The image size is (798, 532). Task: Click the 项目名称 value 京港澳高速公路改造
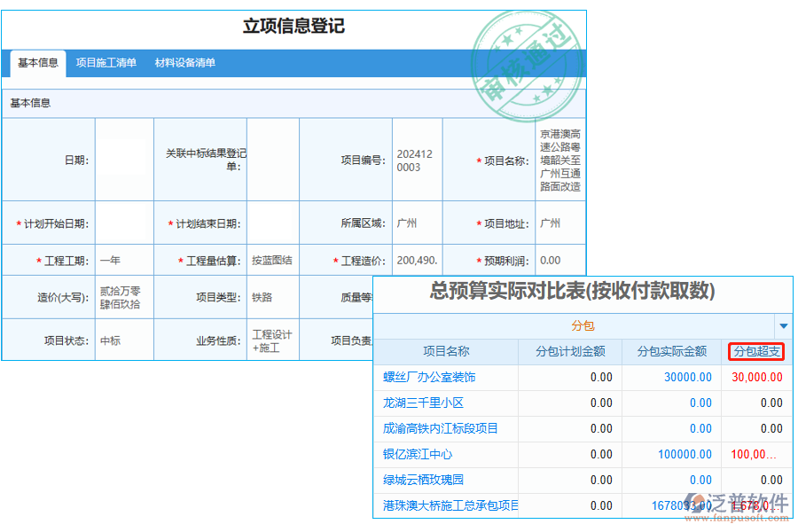click(559, 160)
